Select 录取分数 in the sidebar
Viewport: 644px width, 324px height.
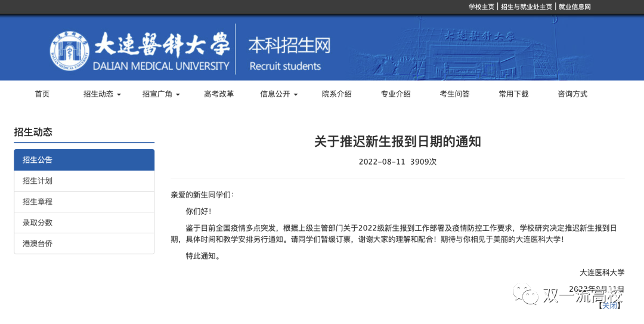click(x=84, y=223)
